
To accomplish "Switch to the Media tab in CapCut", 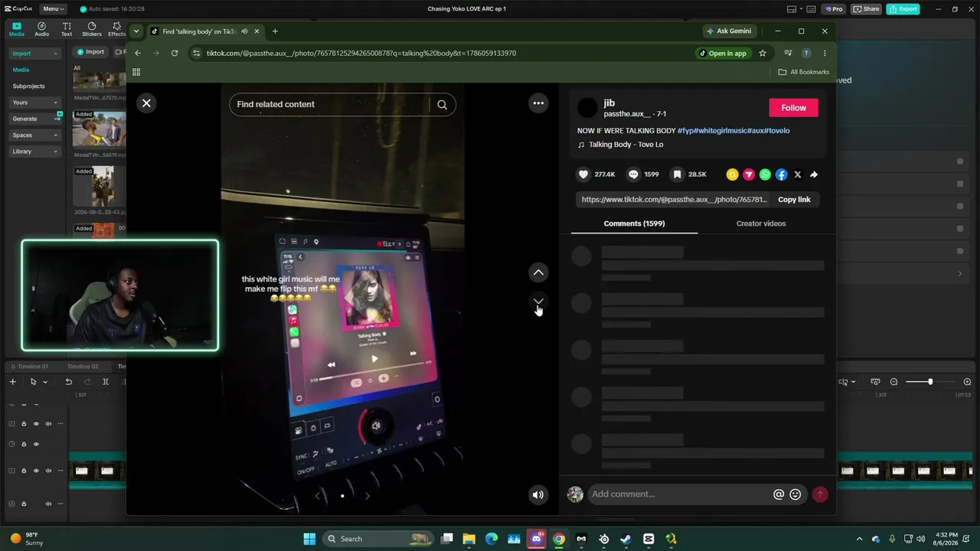I will point(17,29).
